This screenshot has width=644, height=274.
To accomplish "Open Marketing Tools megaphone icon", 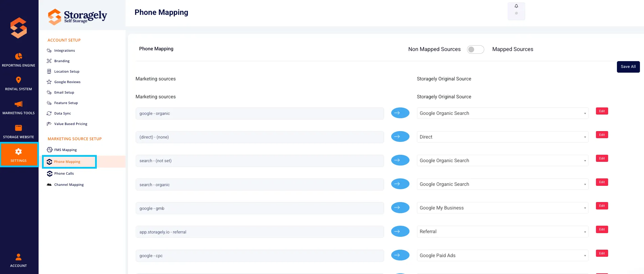I will (x=19, y=104).
